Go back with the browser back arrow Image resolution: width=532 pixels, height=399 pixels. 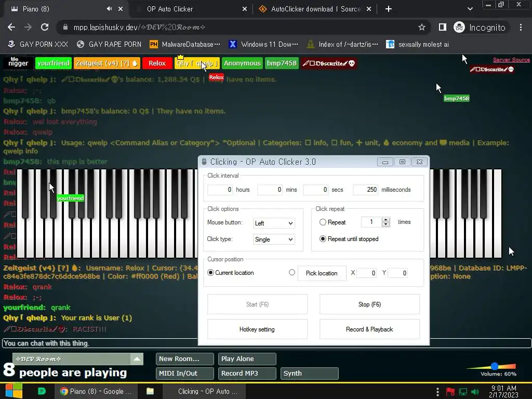tap(11, 27)
